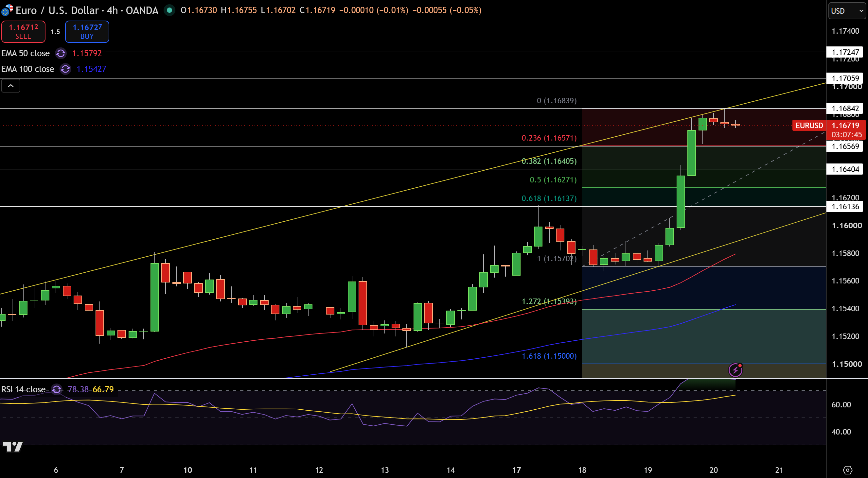Select the 1.272 (1.15393) Fibonacci label

(x=549, y=301)
